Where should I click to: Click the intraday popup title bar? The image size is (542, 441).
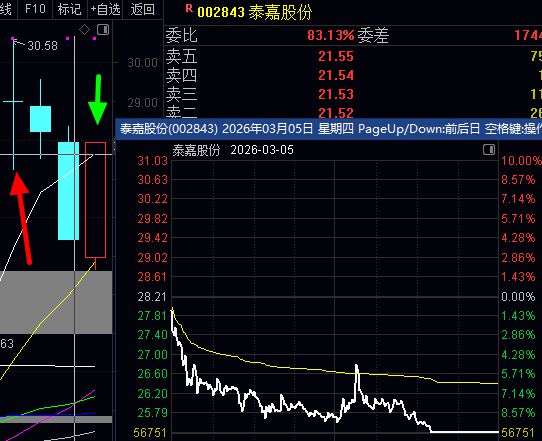tap(328, 129)
